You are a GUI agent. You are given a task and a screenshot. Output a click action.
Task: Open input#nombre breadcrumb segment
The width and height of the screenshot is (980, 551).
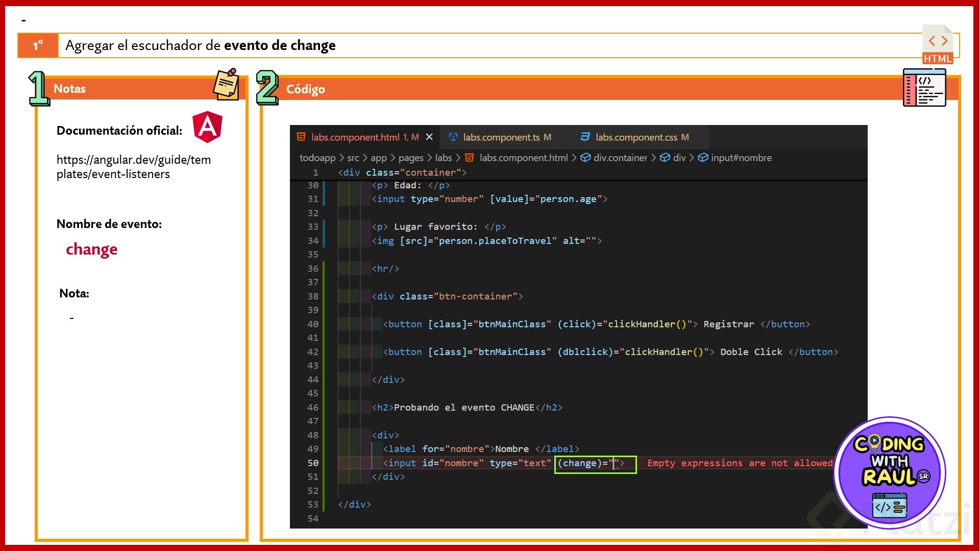tap(741, 158)
